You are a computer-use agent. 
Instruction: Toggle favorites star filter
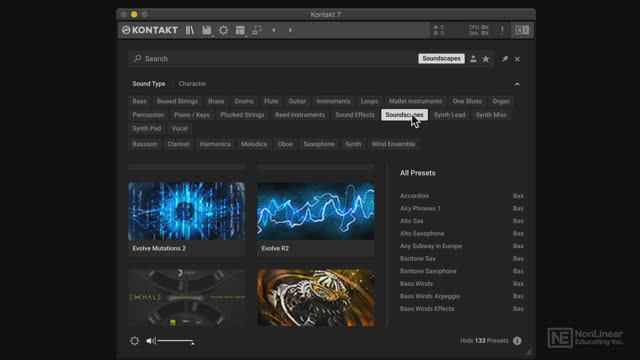[486, 59]
